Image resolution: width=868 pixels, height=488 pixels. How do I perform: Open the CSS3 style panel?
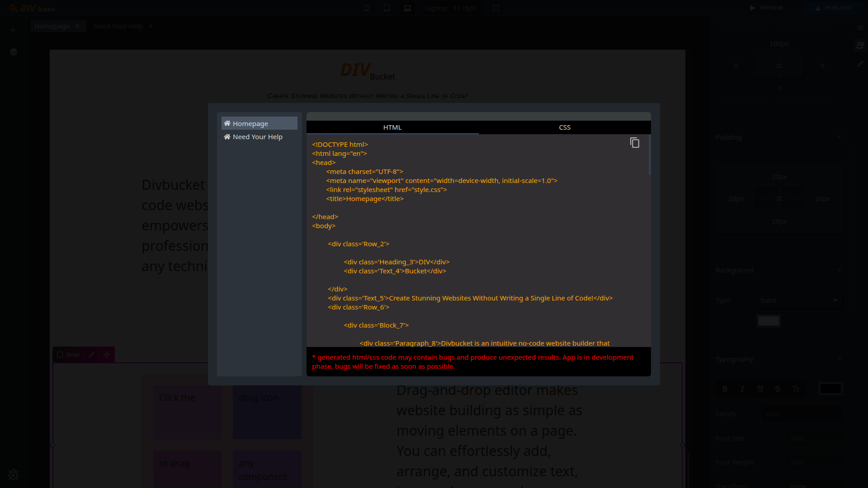tap(860, 46)
